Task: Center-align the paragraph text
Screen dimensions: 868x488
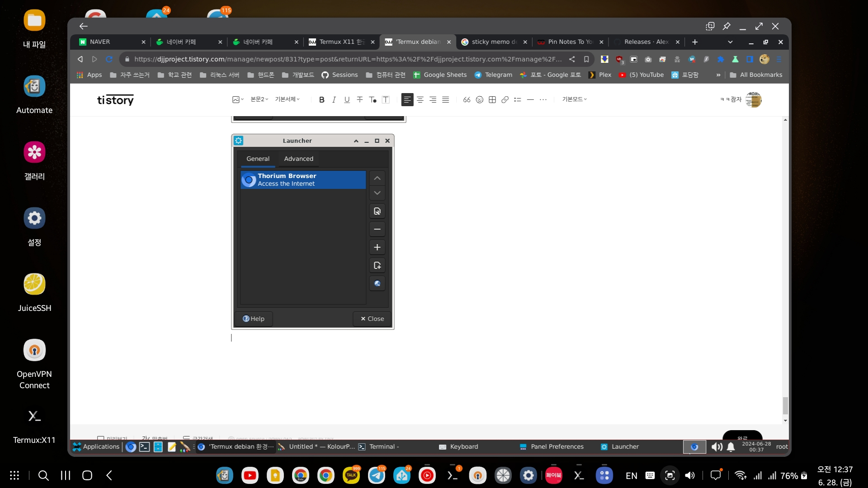Action: pyautogui.click(x=420, y=99)
